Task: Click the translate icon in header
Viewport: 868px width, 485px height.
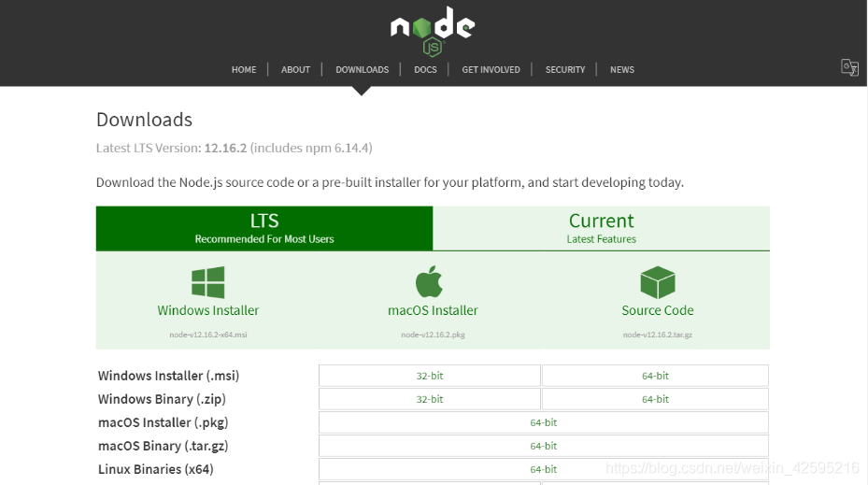Action: tap(849, 67)
